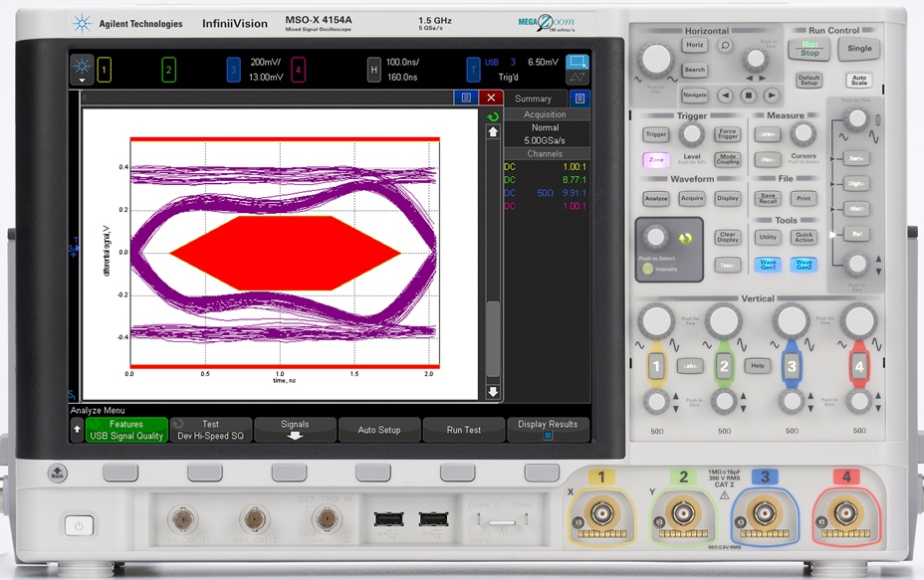The width and height of the screenshot is (924, 580).
Task: Select the Auto Setup softkey
Action: pyautogui.click(x=379, y=430)
